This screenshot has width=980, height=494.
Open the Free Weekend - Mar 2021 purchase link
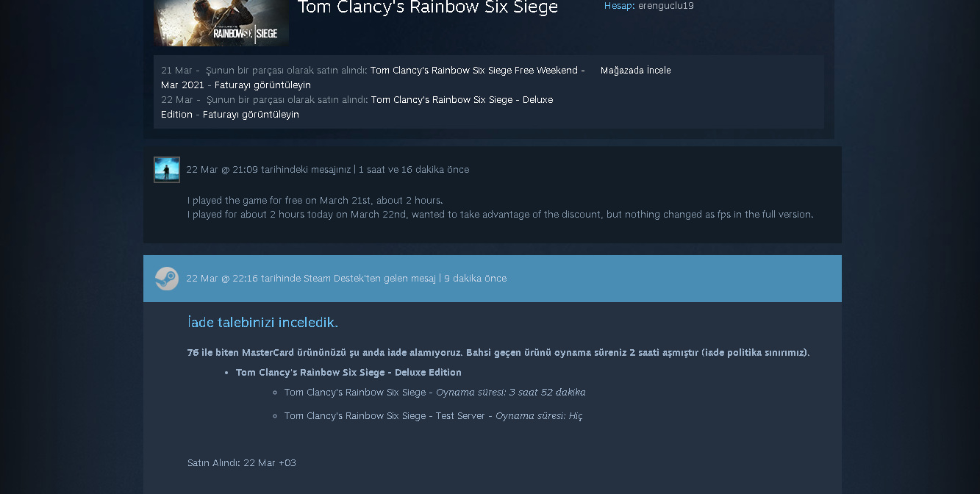(x=373, y=78)
